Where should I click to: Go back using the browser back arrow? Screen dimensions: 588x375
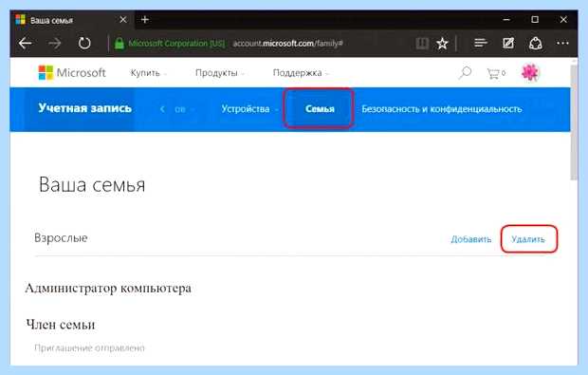[x=25, y=43]
